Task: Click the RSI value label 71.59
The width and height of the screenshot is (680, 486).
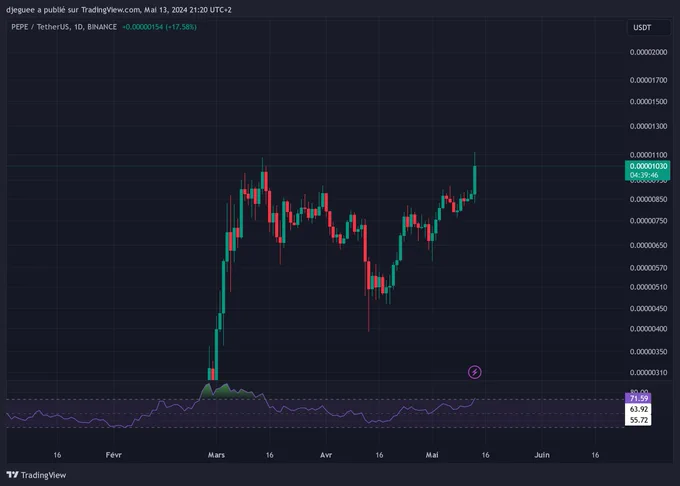Action: [638, 398]
